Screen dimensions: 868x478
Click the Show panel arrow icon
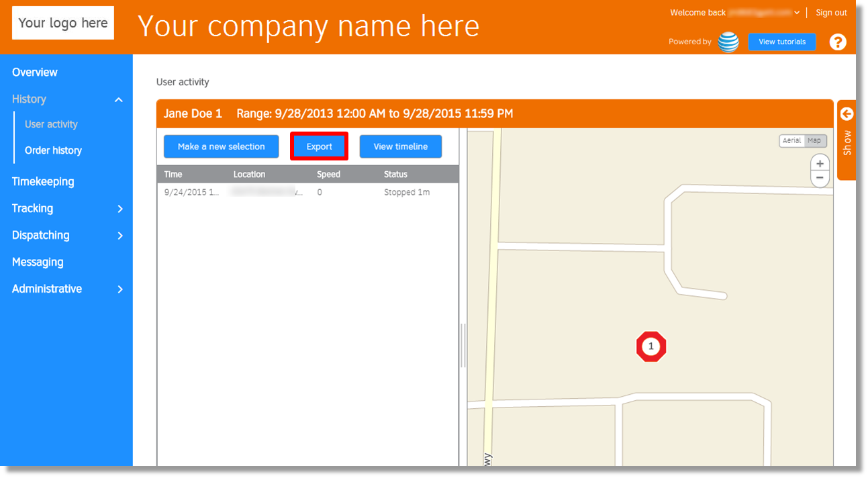[x=846, y=114]
